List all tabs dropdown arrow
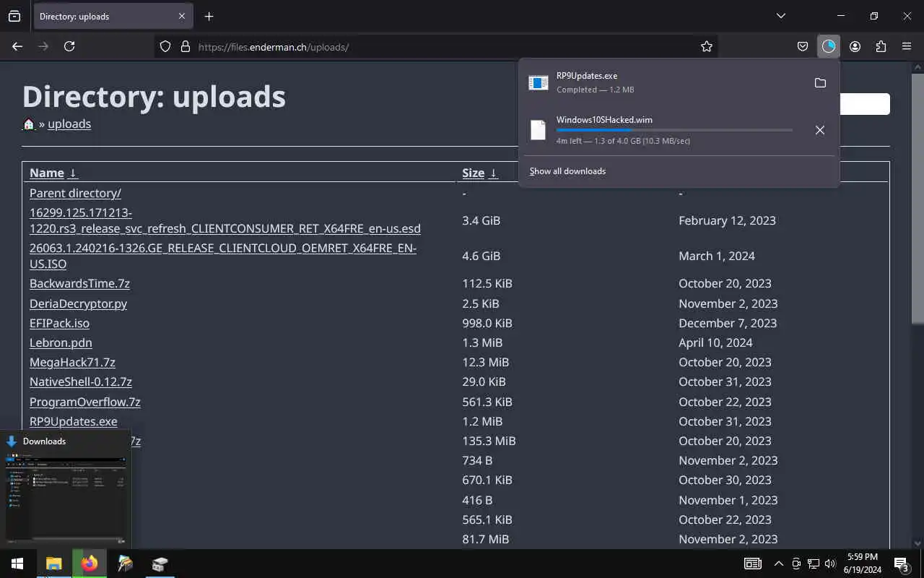The height and width of the screenshot is (578, 924). pyautogui.click(x=781, y=16)
